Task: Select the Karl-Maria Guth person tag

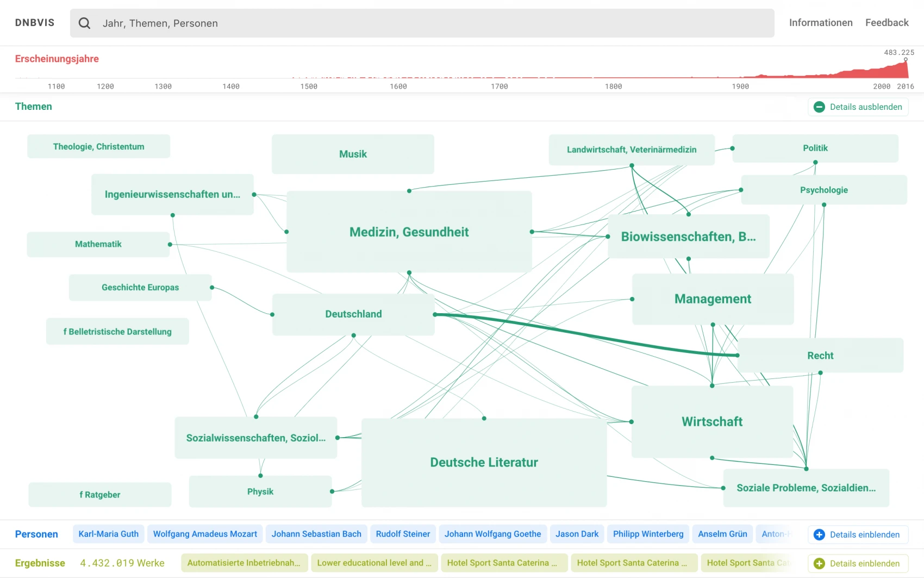Action: click(x=109, y=534)
